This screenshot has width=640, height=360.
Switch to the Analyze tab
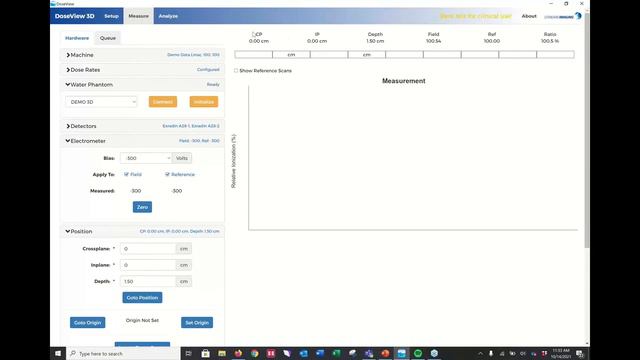[168, 16]
